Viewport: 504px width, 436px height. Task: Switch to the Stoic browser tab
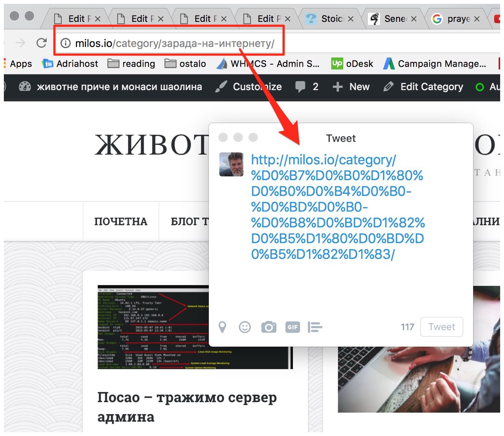(329, 18)
